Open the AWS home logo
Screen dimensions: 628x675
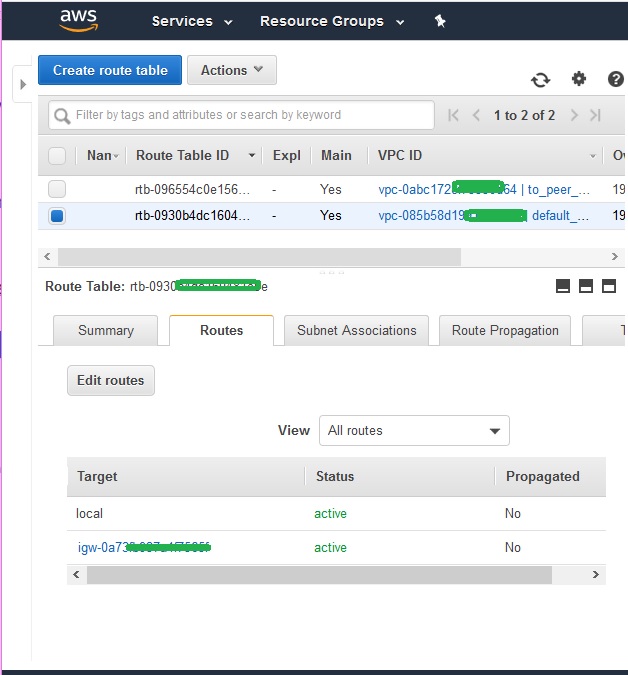click(x=79, y=20)
